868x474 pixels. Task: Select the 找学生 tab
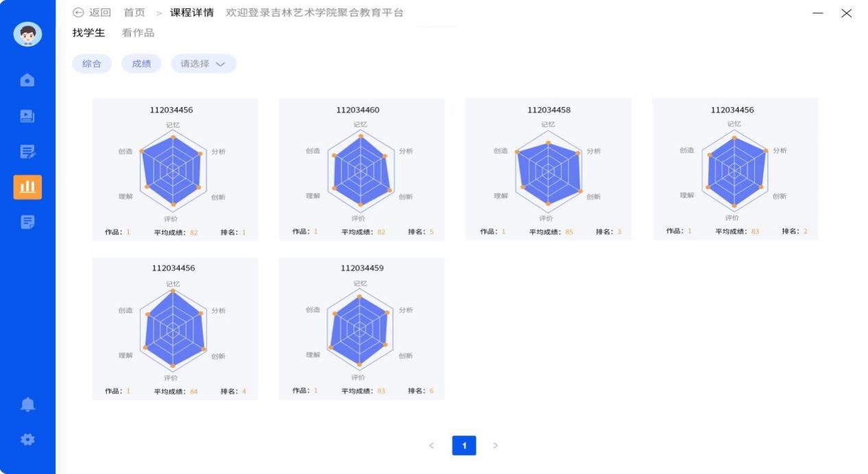[88, 33]
